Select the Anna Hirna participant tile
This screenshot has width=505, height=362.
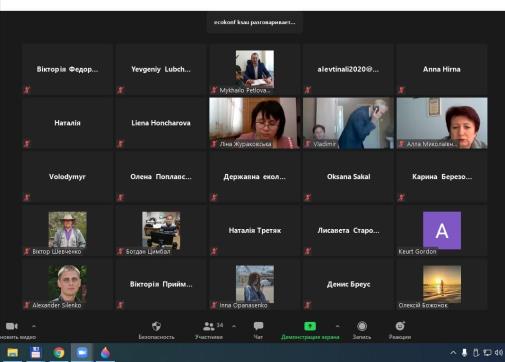442,69
